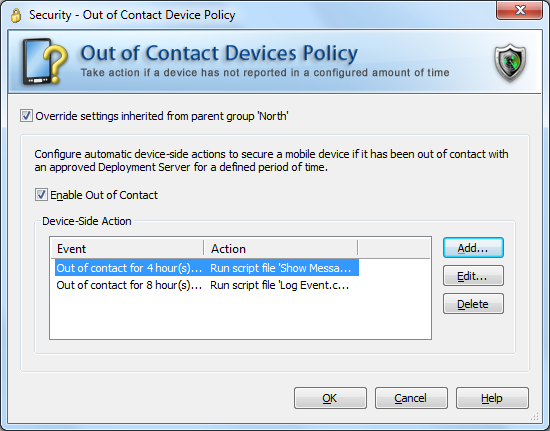The width and height of the screenshot is (550, 431).
Task: Click the Edit... button
Action: [x=473, y=276]
